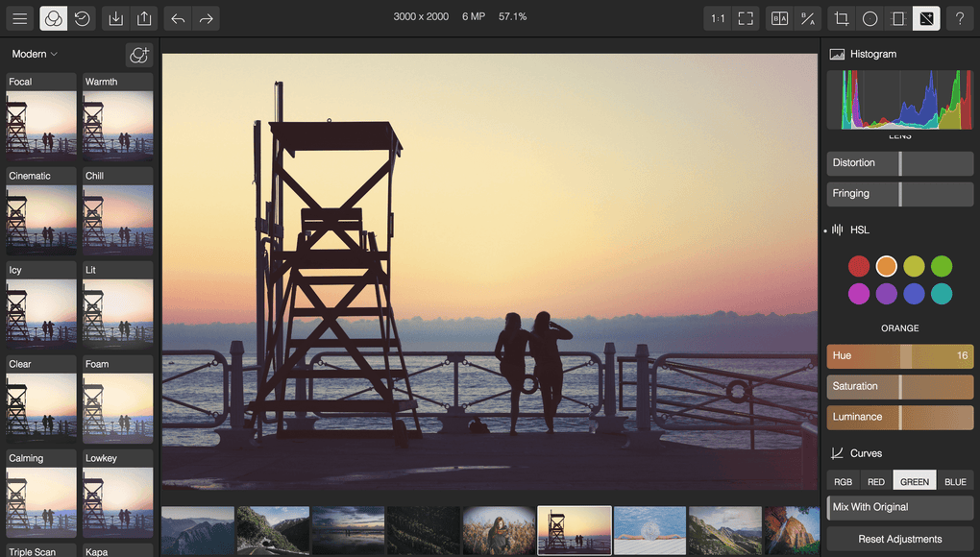Select the frame border tool
Screen dimensions: 980x557
[x=898, y=18]
